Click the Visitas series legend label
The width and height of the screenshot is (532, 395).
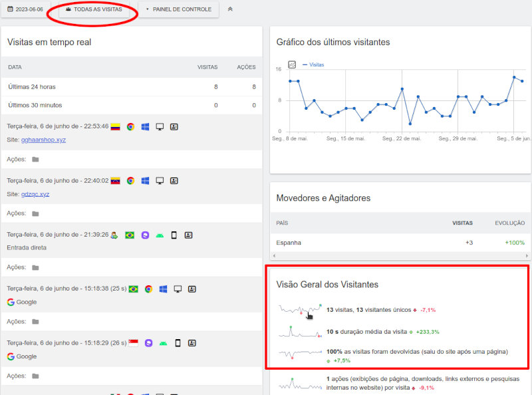point(317,65)
